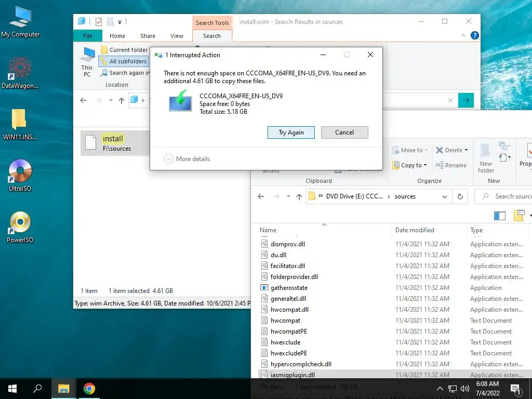Open My Computer desktop icon
The height and width of the screenshot is (399, 532).
[x=20, y=21]
